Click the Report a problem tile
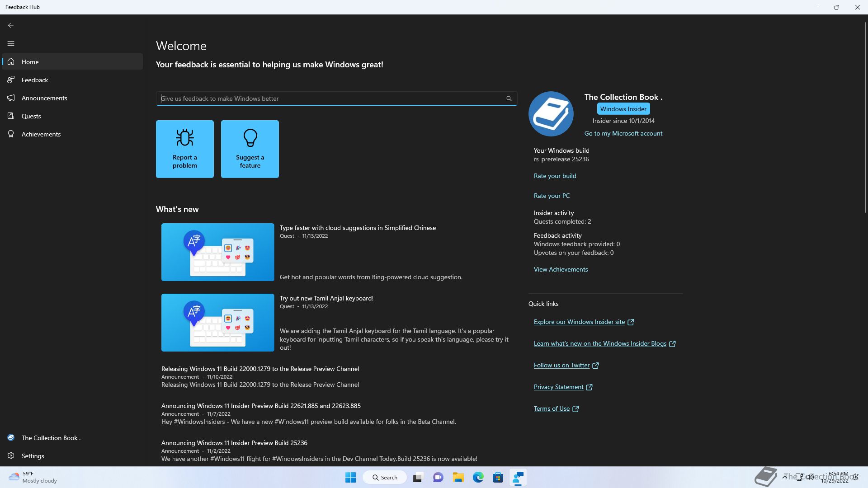This screenshot has height=488, width=868. point(185,149)
